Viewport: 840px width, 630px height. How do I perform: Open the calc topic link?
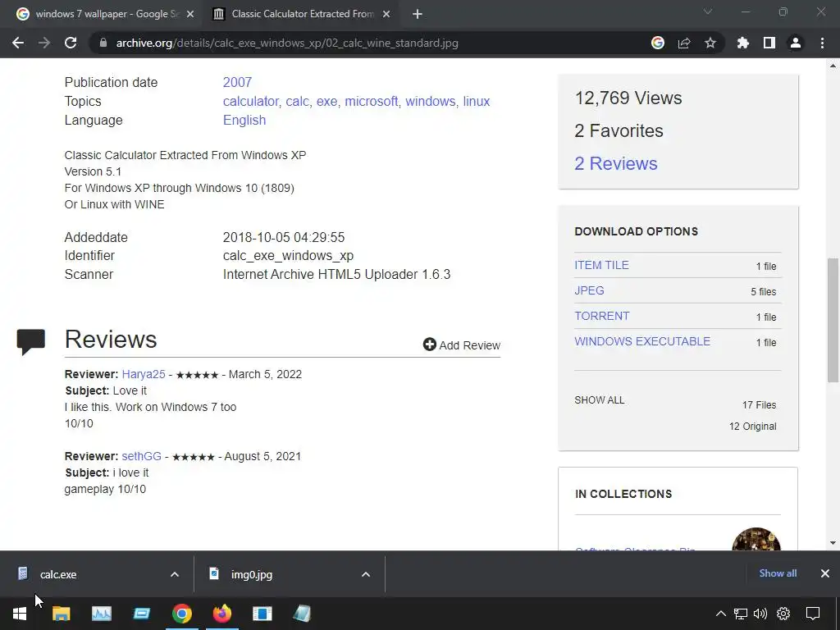click(x=297, y=101)
